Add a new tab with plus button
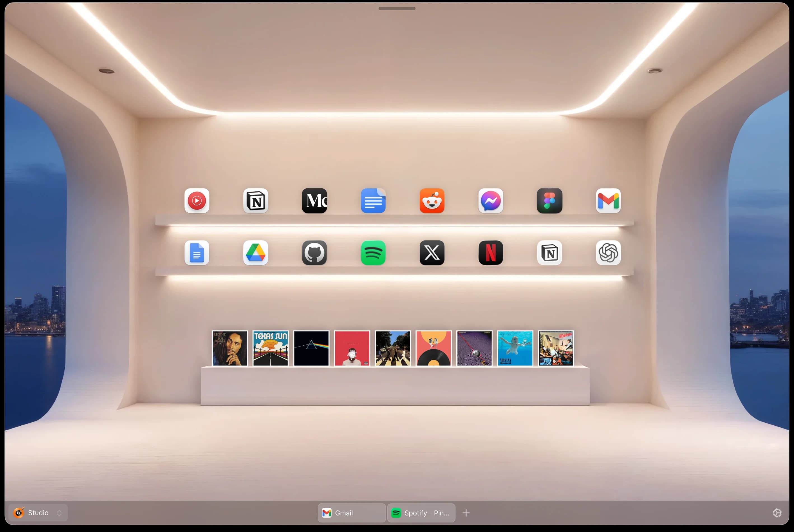 (466, 513)
